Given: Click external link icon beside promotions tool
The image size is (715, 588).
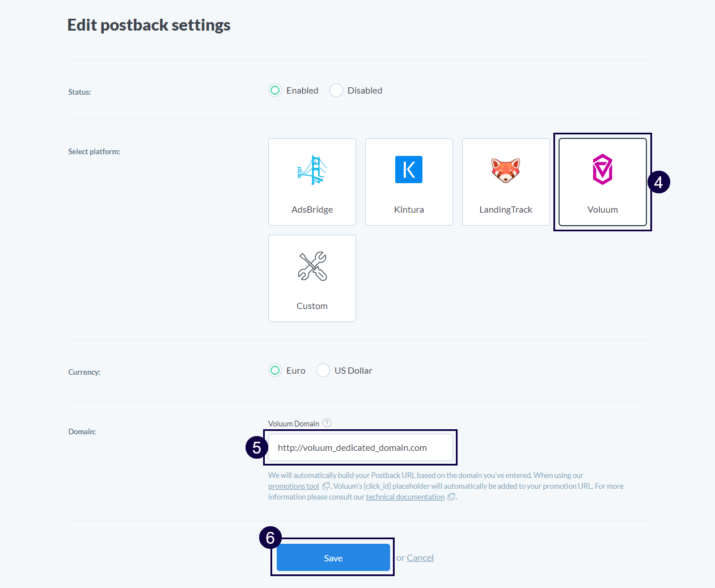Looking at the screenshot, I should (326, 486).
